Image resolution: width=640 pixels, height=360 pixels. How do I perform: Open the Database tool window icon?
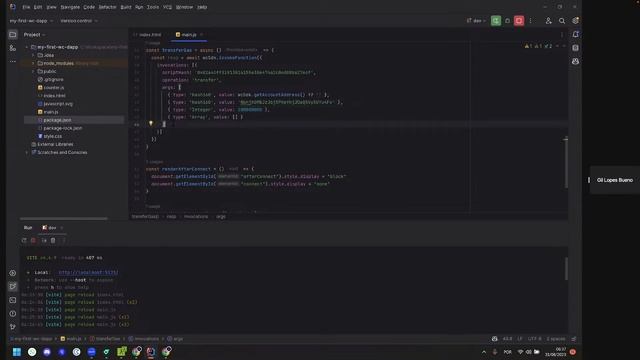click(x=576, y=48)
